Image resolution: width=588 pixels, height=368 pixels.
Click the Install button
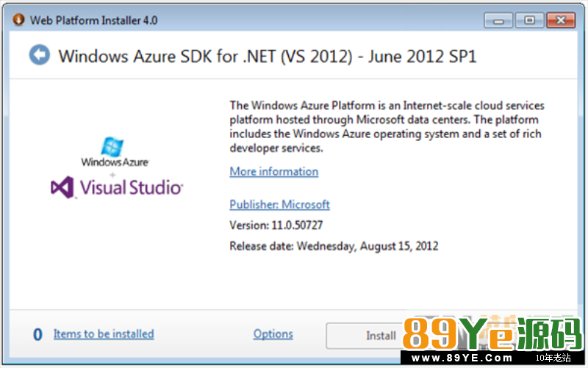365,336
